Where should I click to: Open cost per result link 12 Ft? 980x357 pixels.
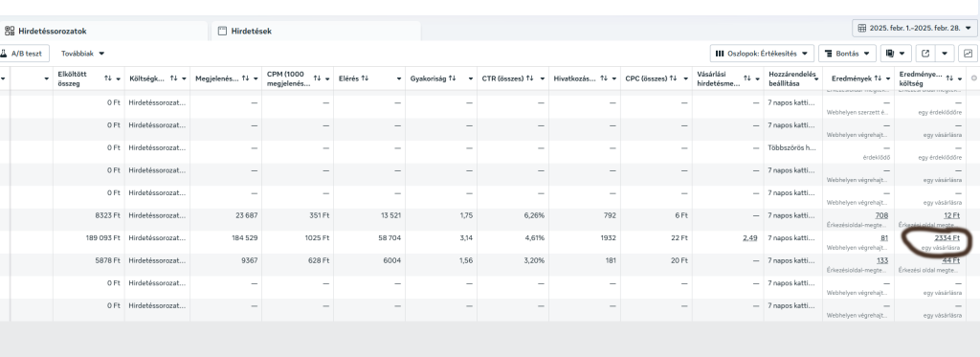click(x=952, y=215)
